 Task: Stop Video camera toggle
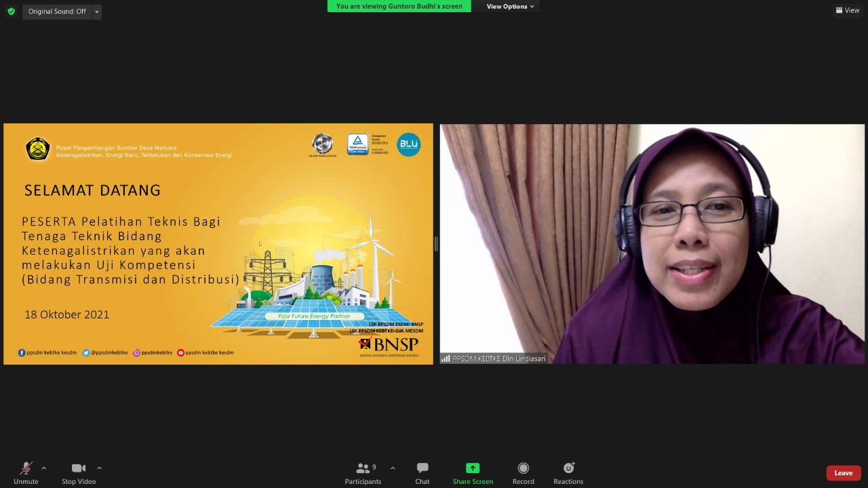click(x=79, y=472)
